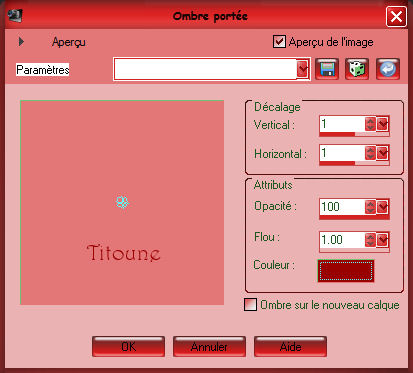Click the Vertical offset spinner arrows
Screen dimensions: 413x373
[370, 124]
